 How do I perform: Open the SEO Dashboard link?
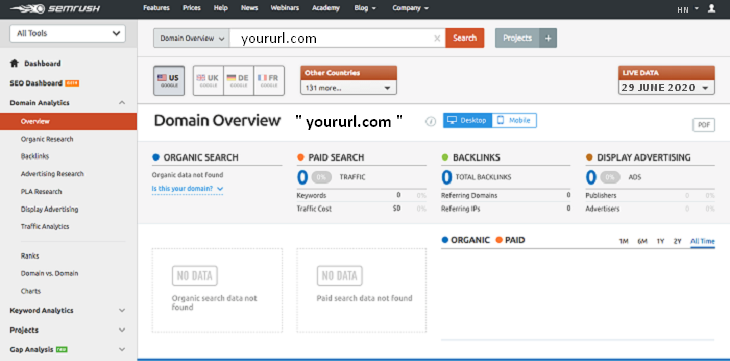[x=36, y=83]
